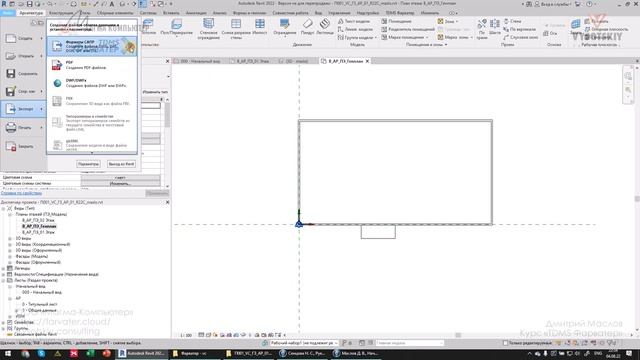Click Изменить button for Цветовые схемы системы
The height and width of the screenshot is (360, 640).
(x=120, y=184)
